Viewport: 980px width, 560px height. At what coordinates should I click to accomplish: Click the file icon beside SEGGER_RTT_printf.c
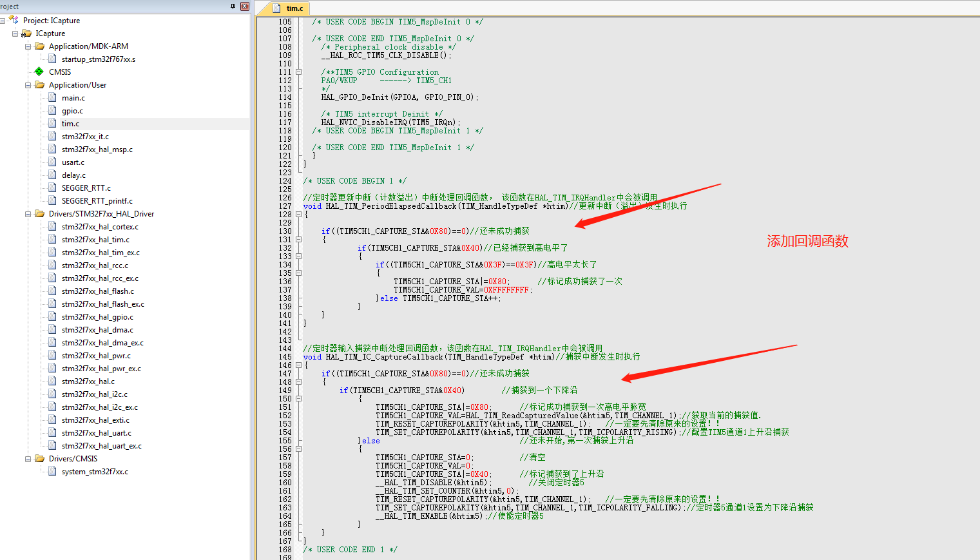point(52,200)
